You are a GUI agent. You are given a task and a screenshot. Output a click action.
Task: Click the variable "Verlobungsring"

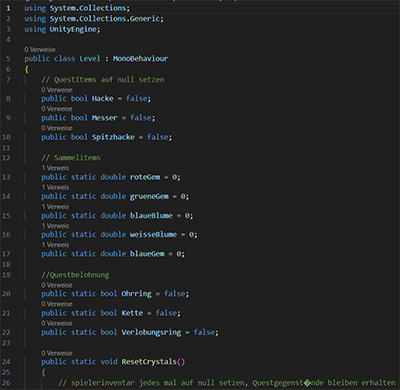(151, 332)
